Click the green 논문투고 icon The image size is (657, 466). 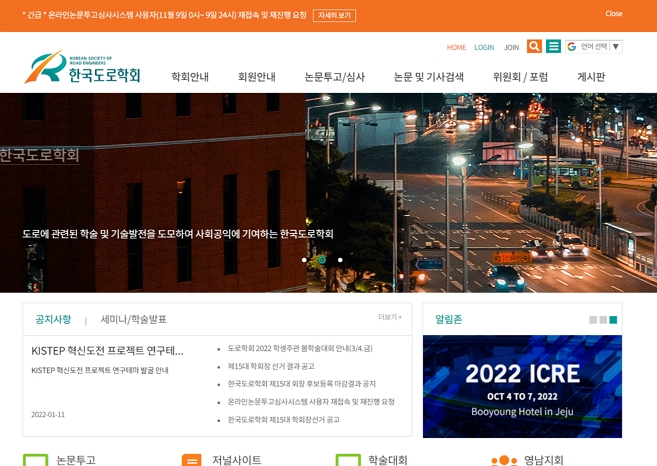(35, 461)
